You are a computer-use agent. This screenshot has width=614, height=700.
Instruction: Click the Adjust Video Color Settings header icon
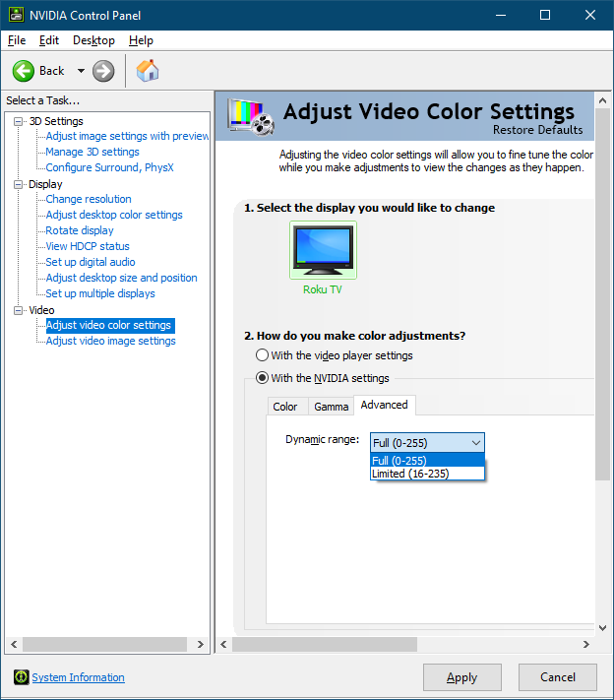click(x=250, y=116)
